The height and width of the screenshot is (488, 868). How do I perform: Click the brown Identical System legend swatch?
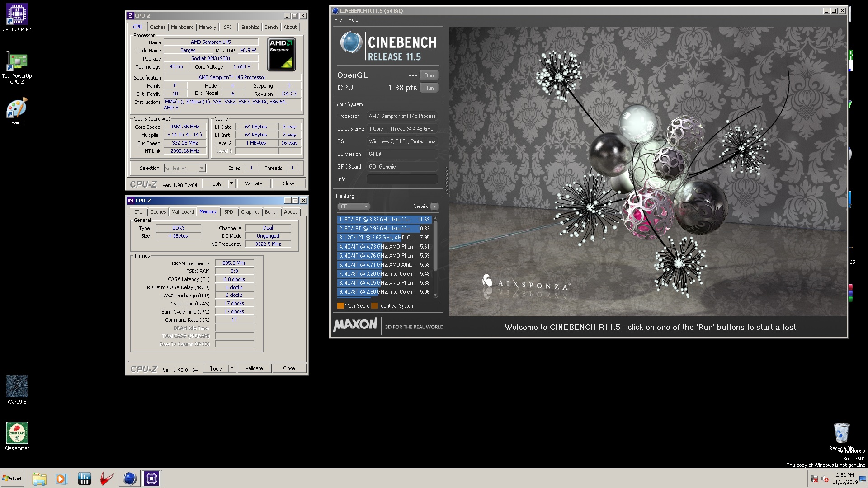[x=374, y=306]
